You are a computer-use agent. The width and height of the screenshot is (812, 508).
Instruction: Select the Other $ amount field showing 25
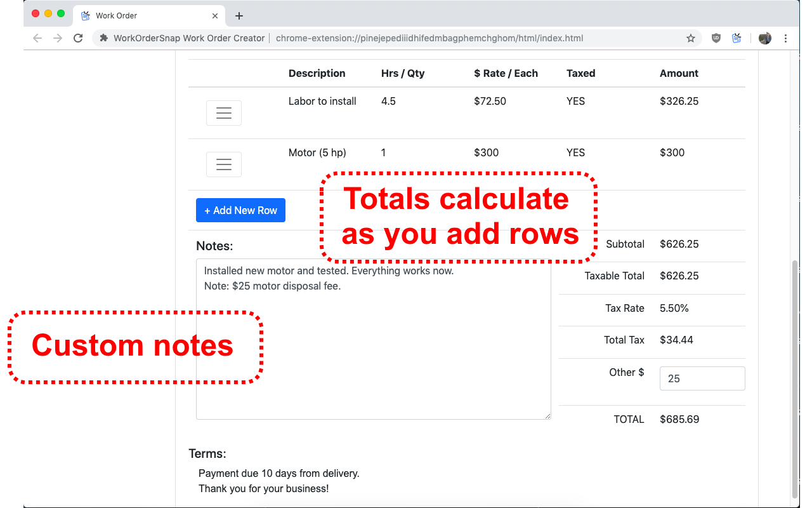[702, 378]
